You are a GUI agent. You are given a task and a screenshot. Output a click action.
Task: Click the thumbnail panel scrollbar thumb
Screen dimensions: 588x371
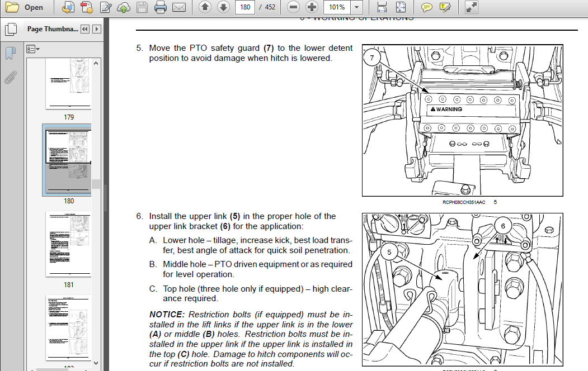(96, 184)
